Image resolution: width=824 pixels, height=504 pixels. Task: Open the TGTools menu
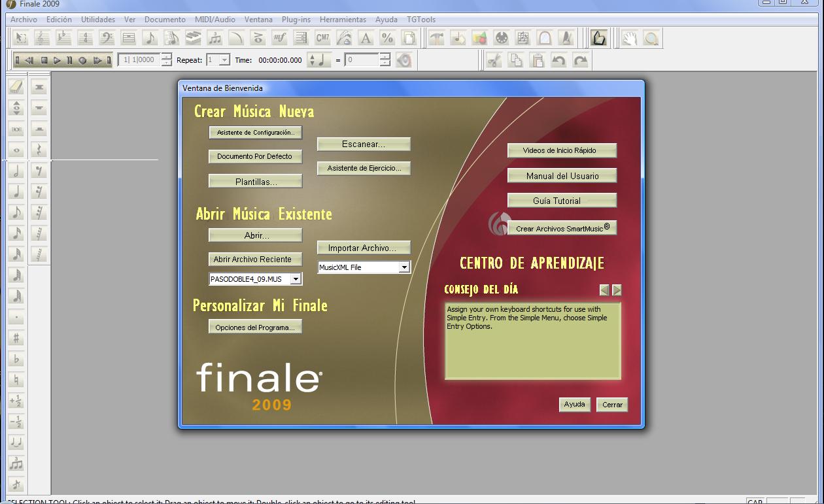421,20
